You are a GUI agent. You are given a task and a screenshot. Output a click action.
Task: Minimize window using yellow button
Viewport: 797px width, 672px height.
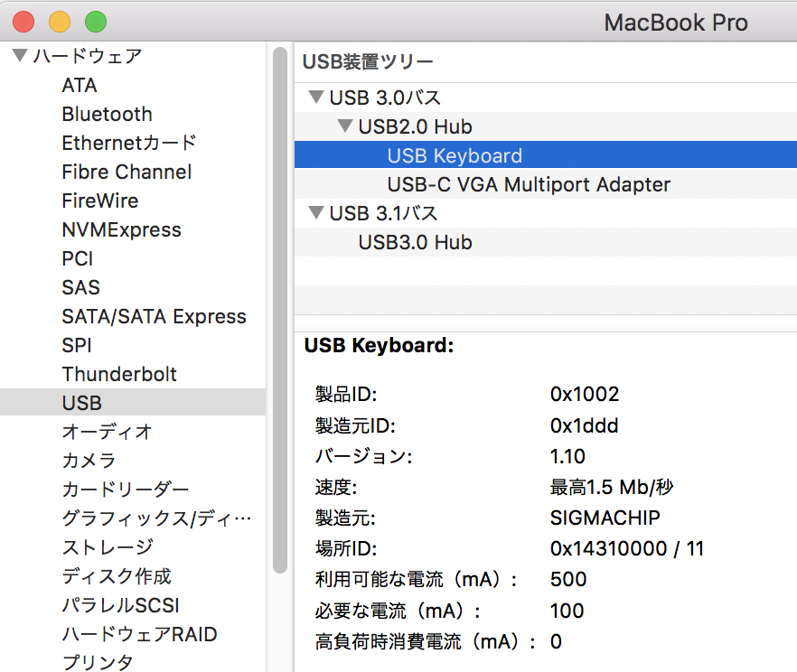click(x=60, y=22)
